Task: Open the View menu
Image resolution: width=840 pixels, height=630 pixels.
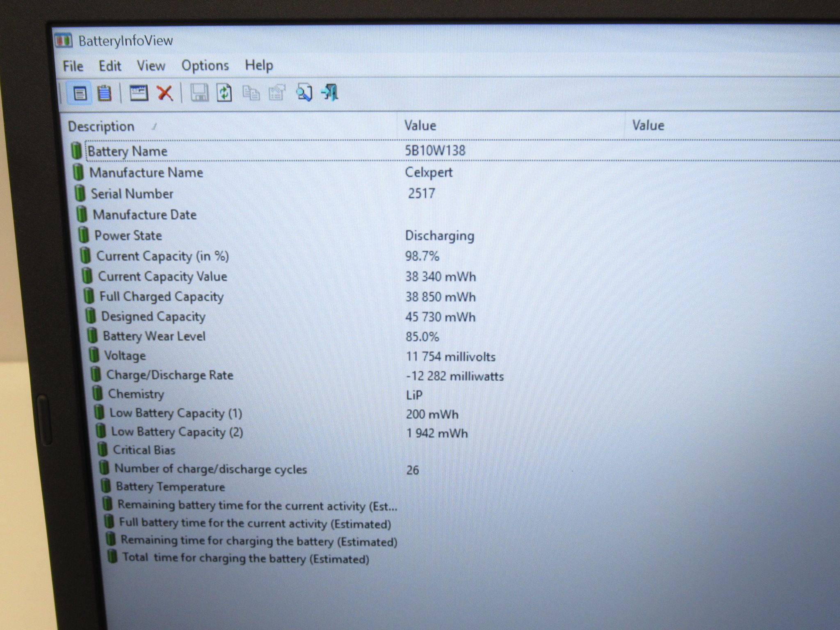Action: coord(151,66)
